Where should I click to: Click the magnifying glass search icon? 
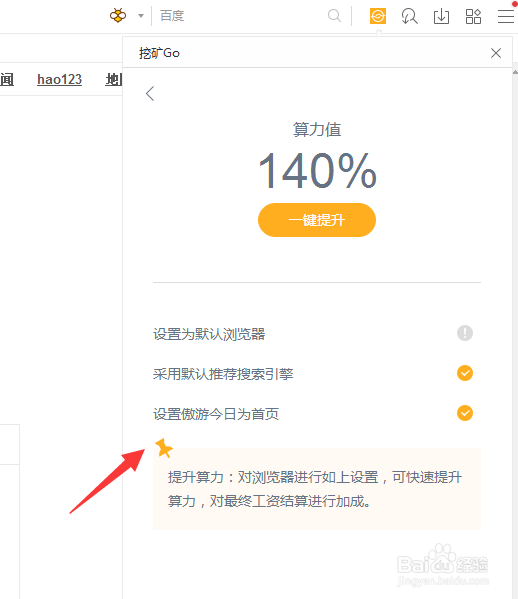click(x=334, y=16)
